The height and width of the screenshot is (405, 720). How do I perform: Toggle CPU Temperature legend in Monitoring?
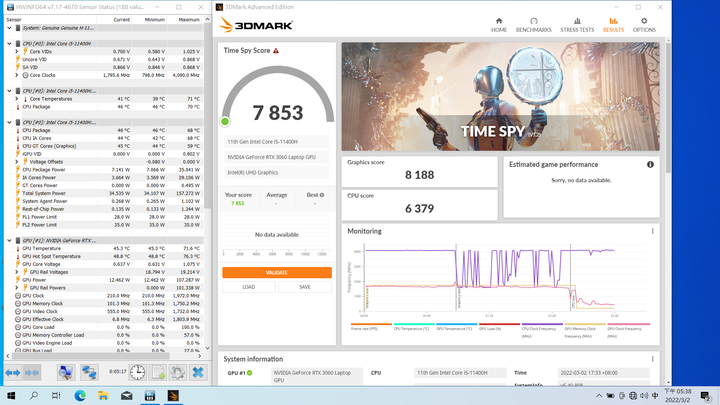click(414, 329)
